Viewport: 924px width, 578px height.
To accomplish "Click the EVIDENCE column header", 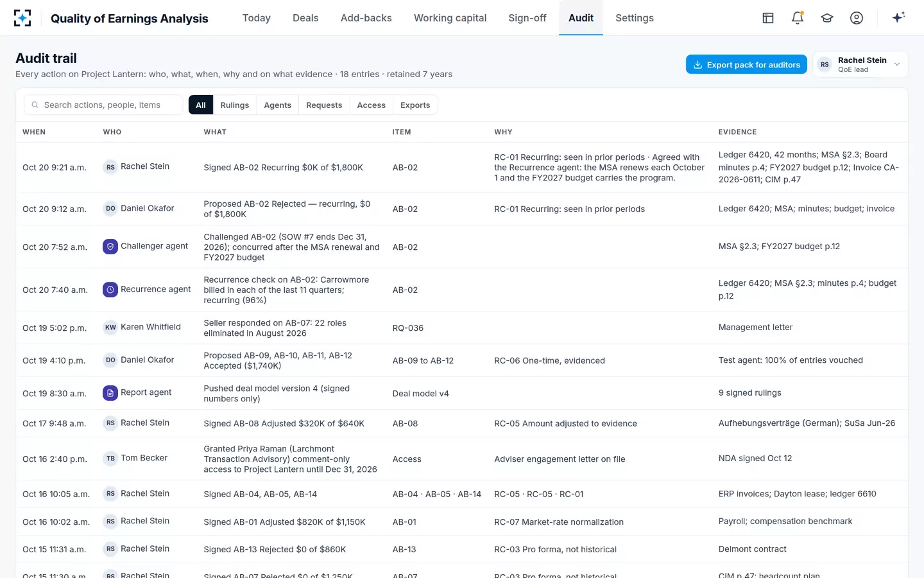I will [x=738, y=132].
